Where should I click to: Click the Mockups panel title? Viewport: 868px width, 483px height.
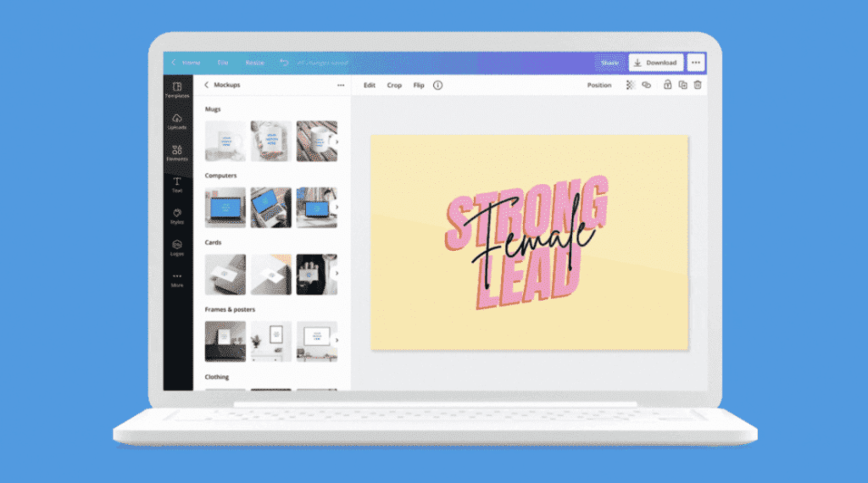point(227,85)
